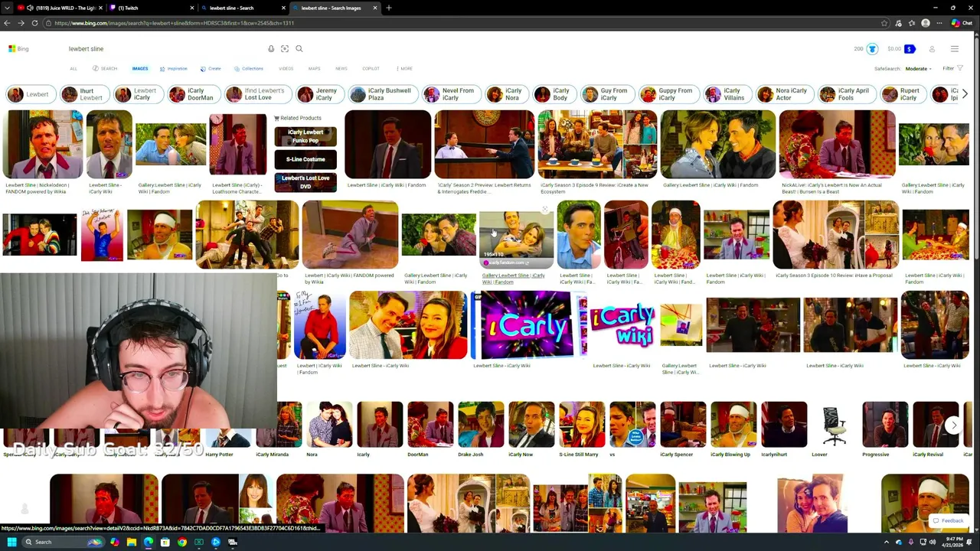The image size is (980, 551).
Task: Switch to the NEWS tab
Action: [x=341, y=69]
